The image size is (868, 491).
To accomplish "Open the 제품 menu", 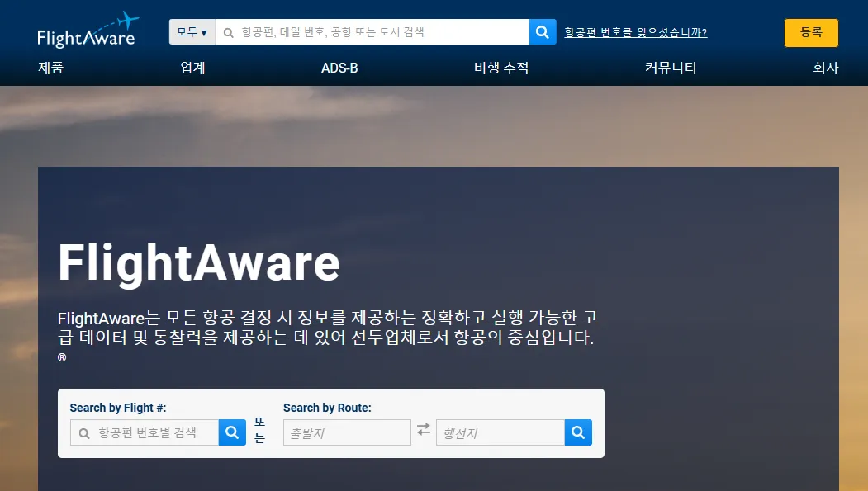I will 51,68.
